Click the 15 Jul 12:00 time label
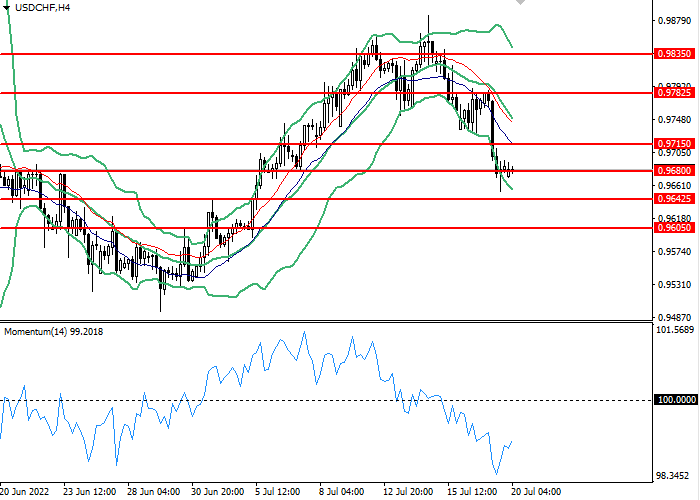 point(473,492)
